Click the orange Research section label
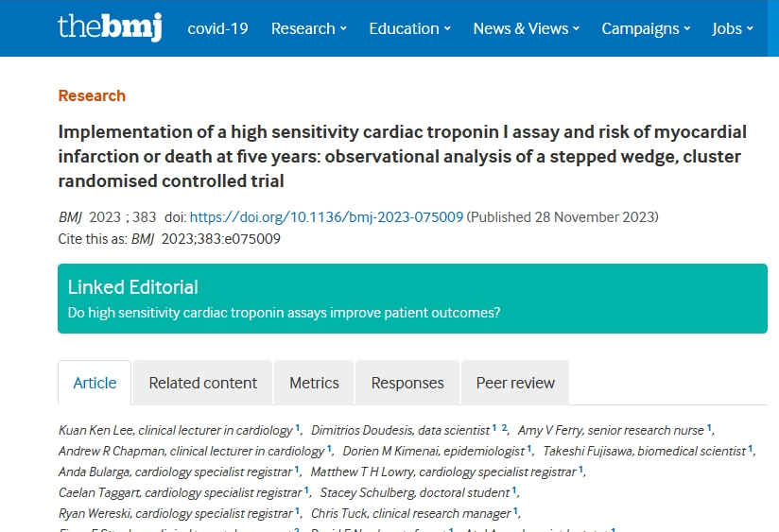779x532 pixels. 92,95
